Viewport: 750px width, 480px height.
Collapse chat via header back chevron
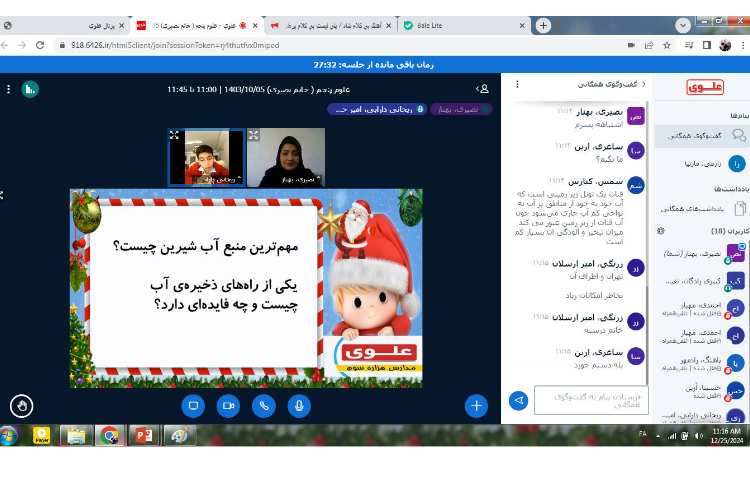[x=643, y=84]
